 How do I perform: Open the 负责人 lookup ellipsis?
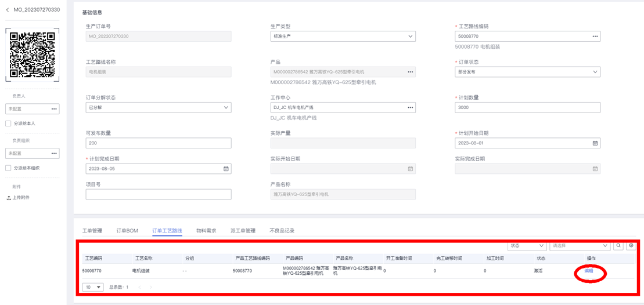tap(54, 109)
